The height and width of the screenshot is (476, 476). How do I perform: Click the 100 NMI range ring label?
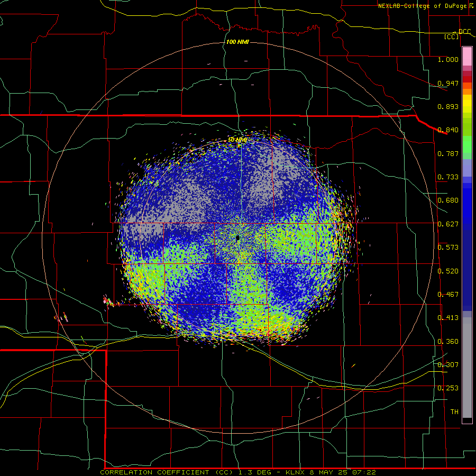click(237, 42)
